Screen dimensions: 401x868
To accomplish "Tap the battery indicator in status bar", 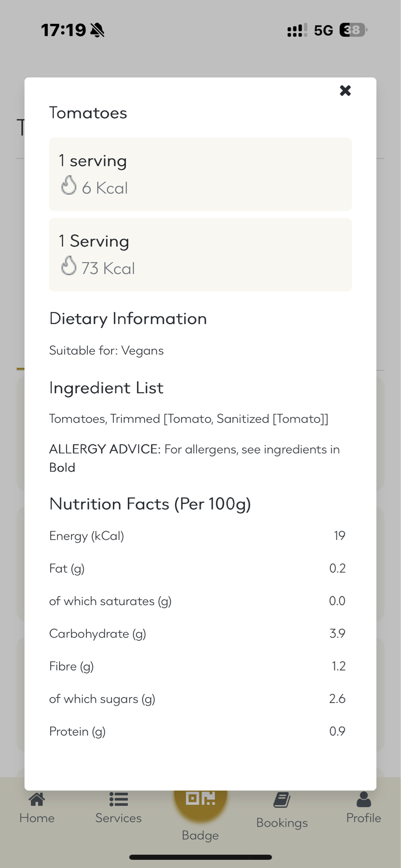I will point(353,30).
